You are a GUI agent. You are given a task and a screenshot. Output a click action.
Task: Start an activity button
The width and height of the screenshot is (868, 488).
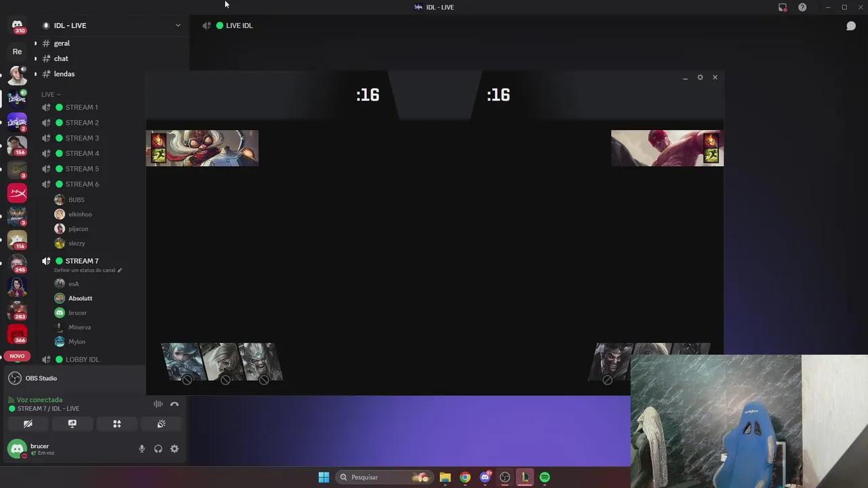117,424
